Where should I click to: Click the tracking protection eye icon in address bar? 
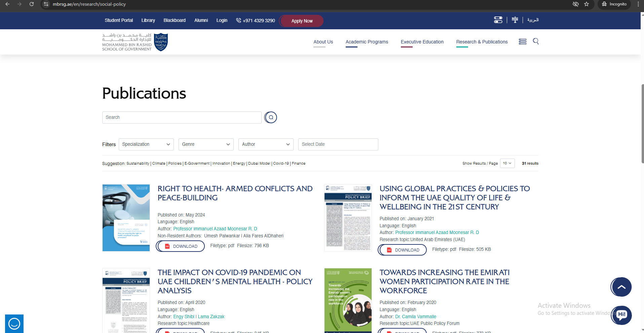[575, 4]
